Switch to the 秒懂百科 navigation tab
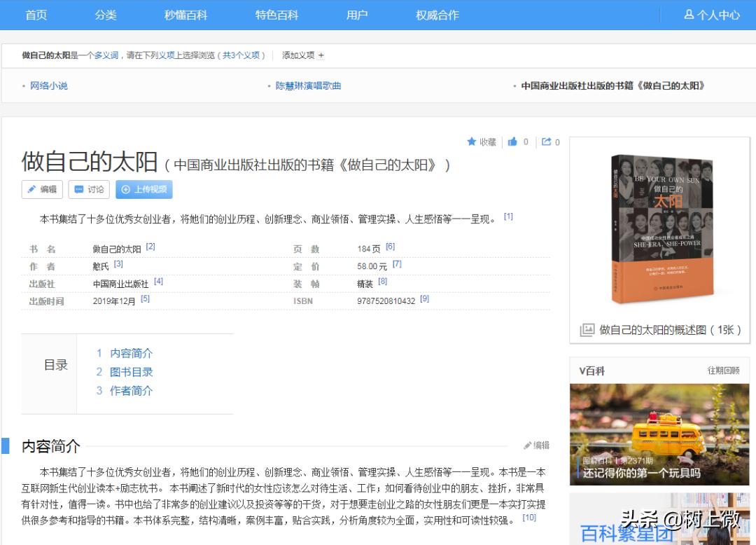This screenshot has height=545, width=756. point(185,15)
